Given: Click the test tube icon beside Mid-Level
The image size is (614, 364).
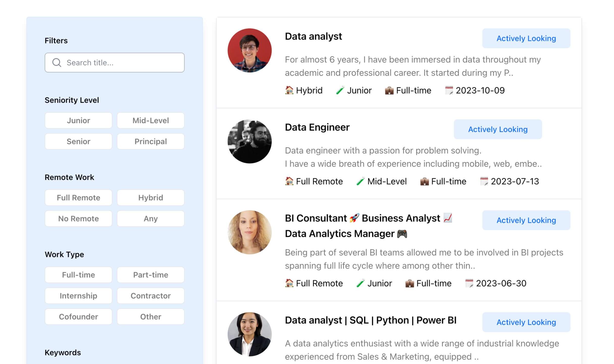Looking at the screenshot, I should [360, 181].
